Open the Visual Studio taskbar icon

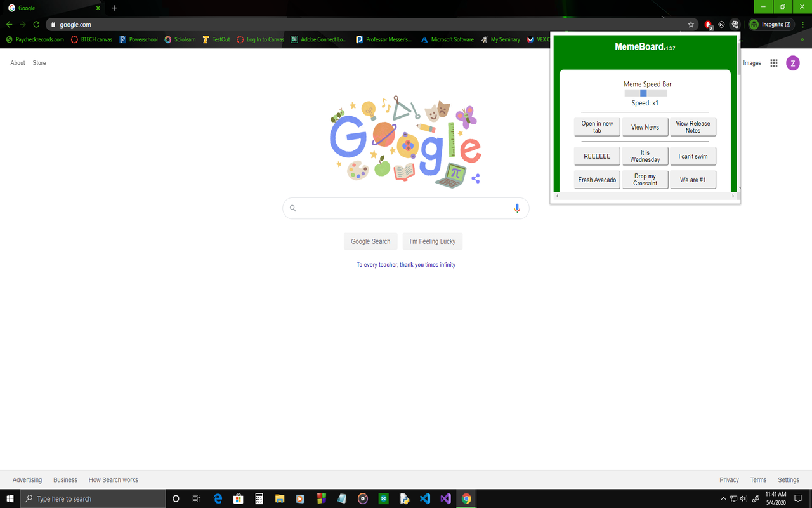[x=445, y=498]
